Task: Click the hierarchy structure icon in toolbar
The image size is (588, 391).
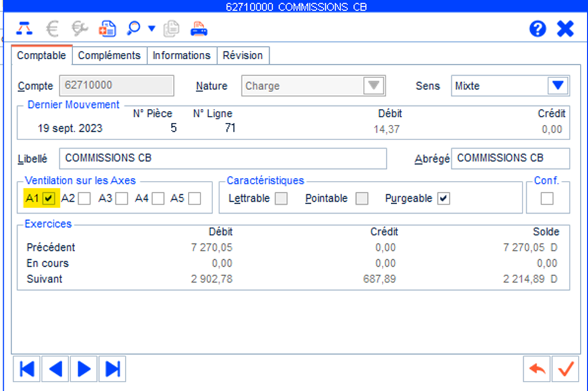Action: point(24,28)
